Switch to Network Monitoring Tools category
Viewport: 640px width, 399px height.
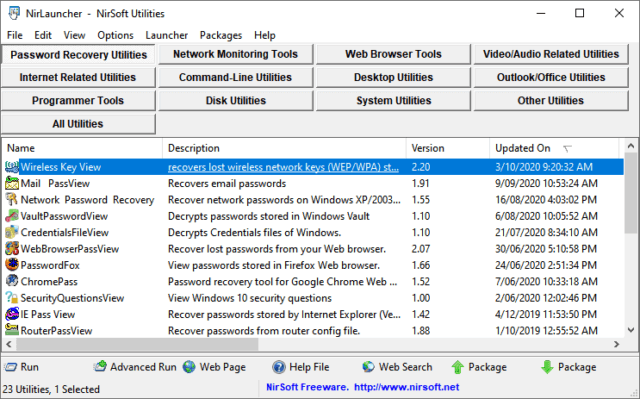coord(236,54)
